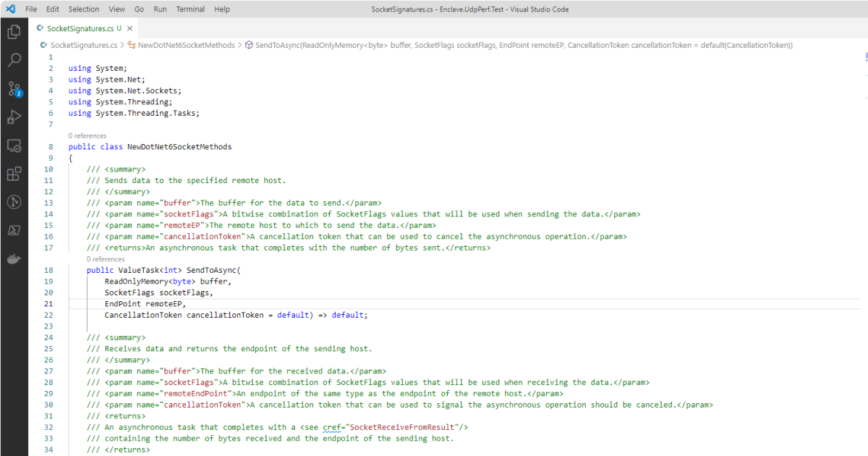Screen dimensions: 868x456
Task: Open the GitLens view in activity bar
Action: pyautogui.click(x=14, y=202)
